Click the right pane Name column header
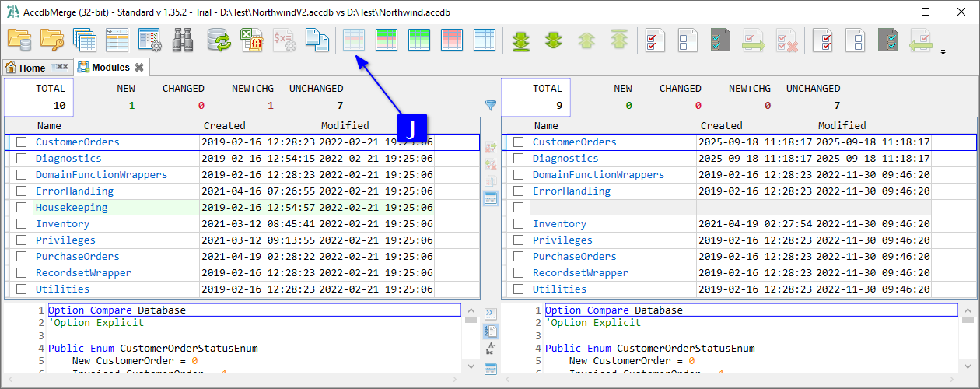 tap(546, 125)
